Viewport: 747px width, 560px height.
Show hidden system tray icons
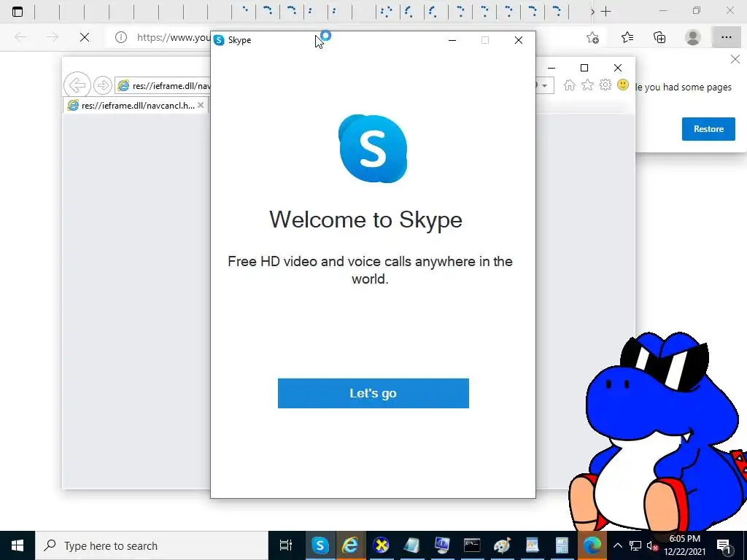pos(617,545)
